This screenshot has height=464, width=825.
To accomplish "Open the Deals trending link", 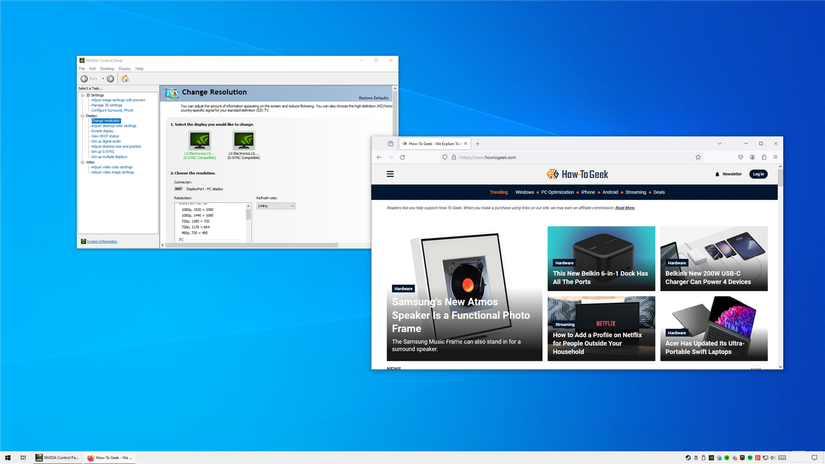I will [659, 193].
